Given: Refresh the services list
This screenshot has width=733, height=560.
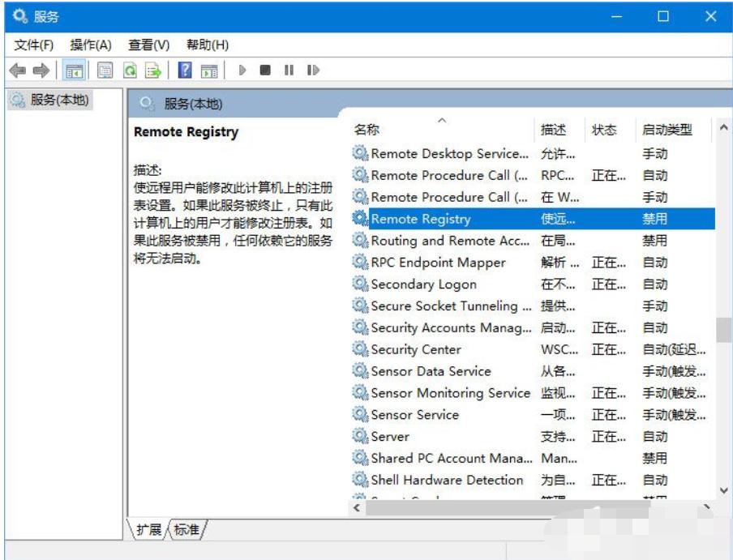Looking at the screenshot, I should coord(131,70).
